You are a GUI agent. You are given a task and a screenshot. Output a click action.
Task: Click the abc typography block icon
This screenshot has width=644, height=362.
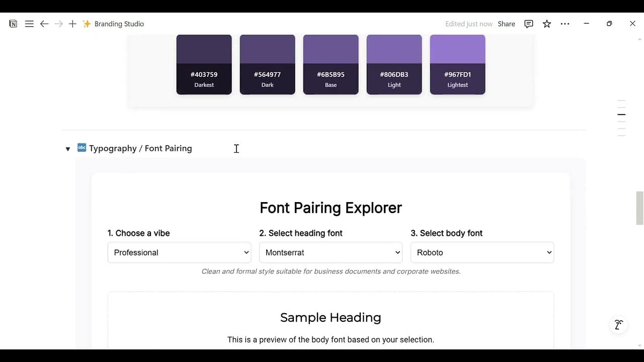click(82, 148)
